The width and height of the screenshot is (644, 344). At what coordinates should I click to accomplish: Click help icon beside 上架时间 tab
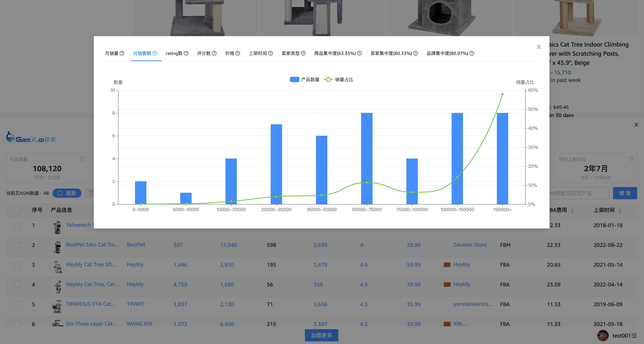pyautogui.click(x=271, y=53)
